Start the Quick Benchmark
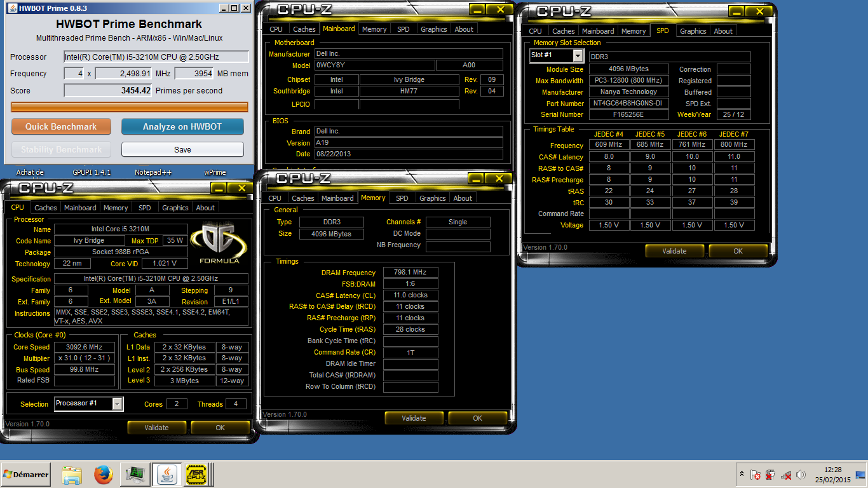 click(x=61, y=126)
